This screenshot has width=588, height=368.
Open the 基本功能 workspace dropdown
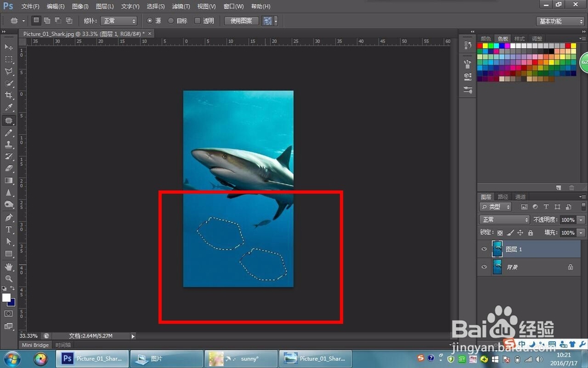[x=560, y=21]
